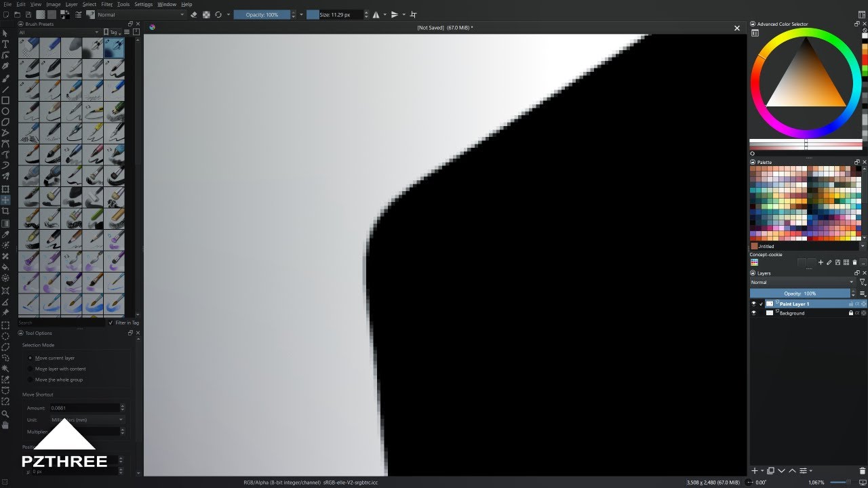Viewport: 868px width, 488px height.
Task: Click the wrap around mode icon
Action: point(414,14)
